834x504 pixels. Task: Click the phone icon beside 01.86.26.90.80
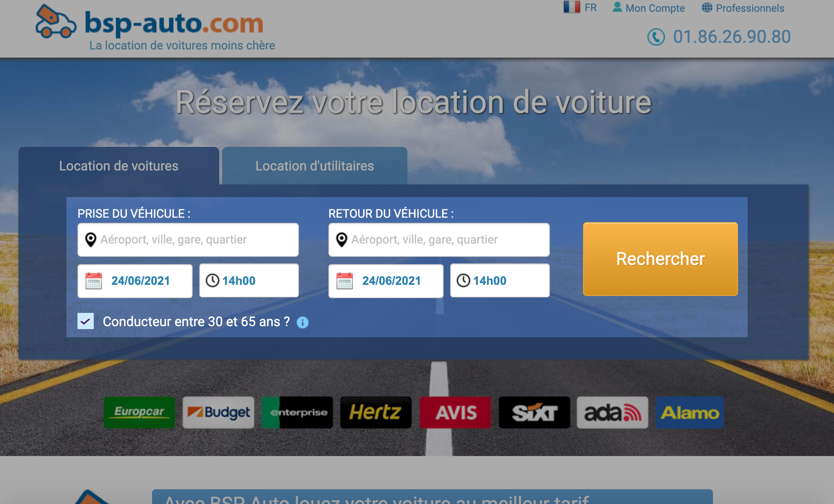(x=656, y=37)
